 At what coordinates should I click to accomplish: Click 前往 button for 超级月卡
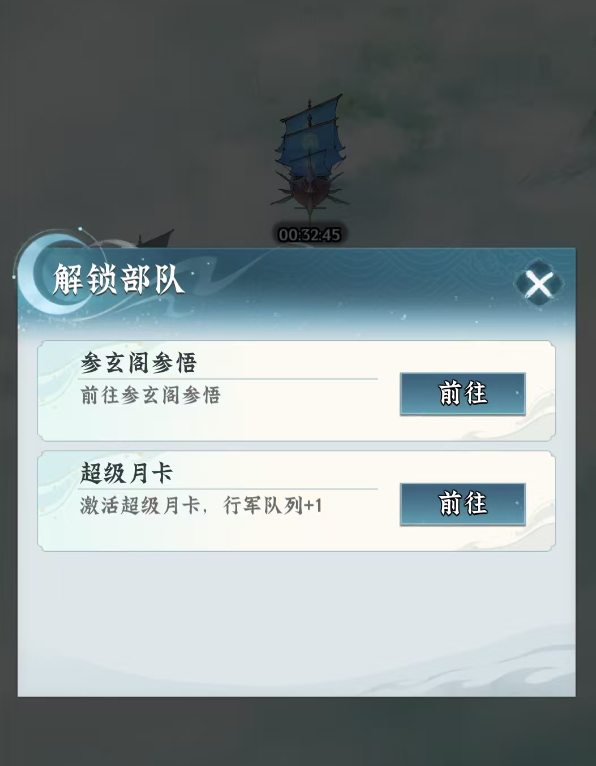[463, 504]
